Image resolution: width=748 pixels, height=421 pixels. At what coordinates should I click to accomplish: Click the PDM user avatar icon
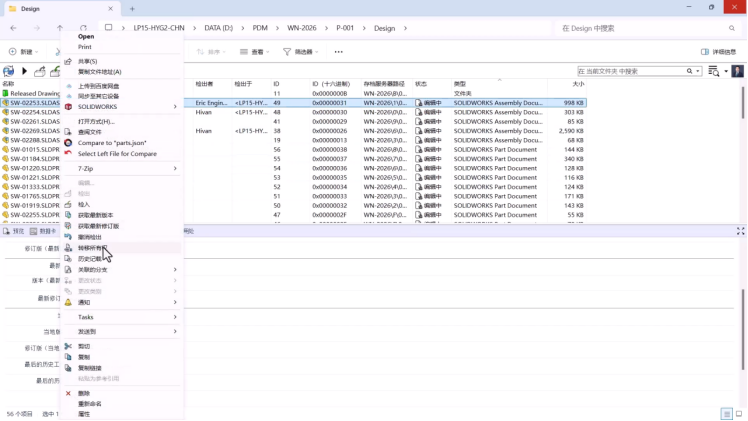[737, 72]
